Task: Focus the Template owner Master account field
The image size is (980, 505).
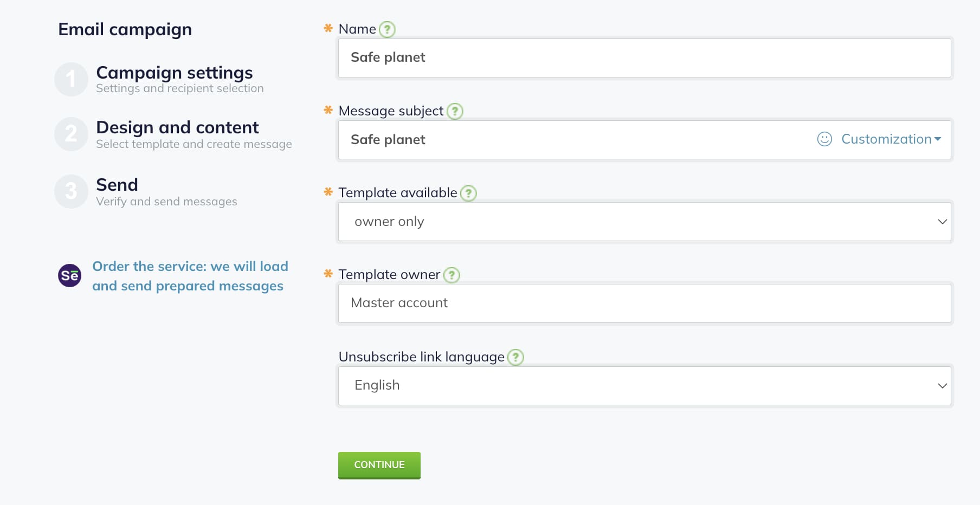Action: [x=644, y=303]
